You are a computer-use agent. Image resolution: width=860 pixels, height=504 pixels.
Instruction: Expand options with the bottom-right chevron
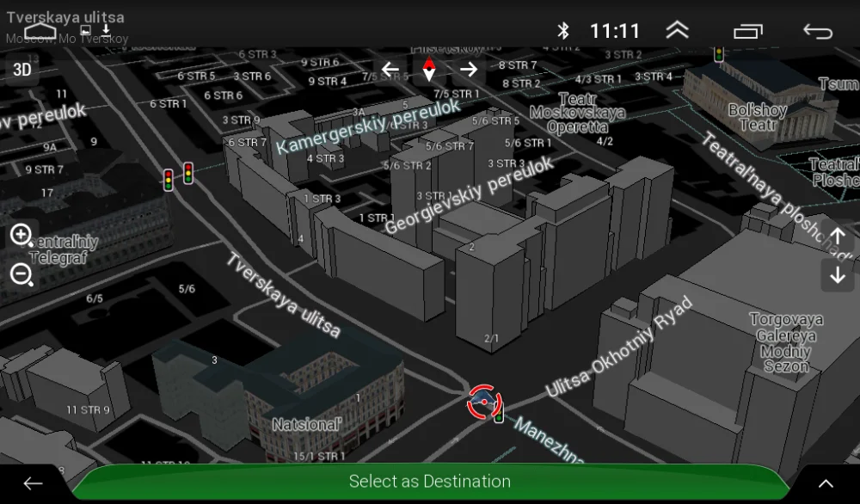point(826,483)
